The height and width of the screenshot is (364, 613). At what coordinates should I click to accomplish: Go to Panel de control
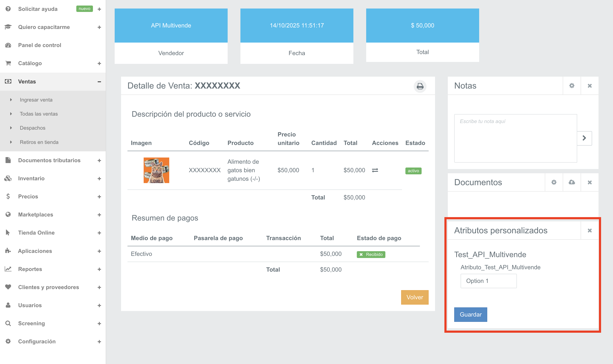point(39,45)
